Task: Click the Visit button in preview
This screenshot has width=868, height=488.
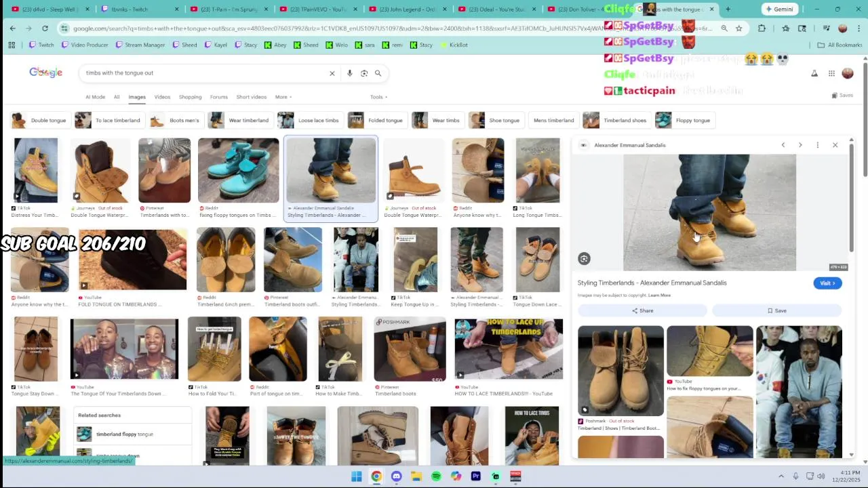Action: 827,283
